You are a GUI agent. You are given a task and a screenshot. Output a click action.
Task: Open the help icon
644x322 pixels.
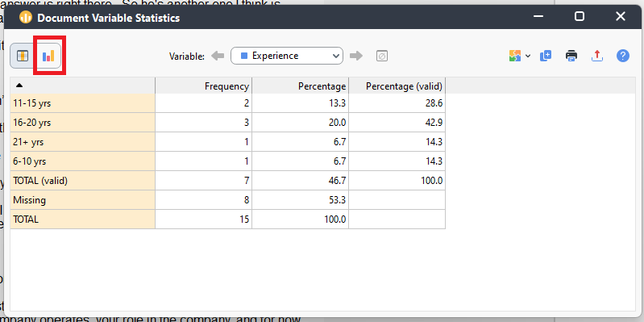(623, 56)
